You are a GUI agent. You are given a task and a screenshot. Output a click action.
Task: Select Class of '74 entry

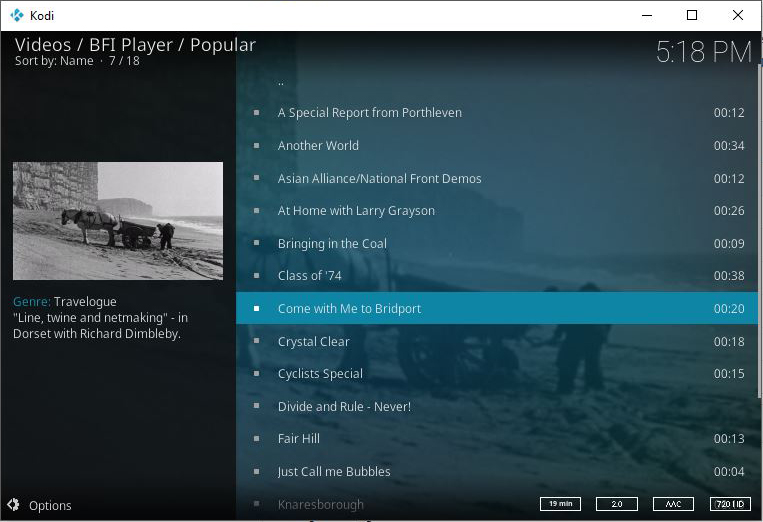(x=309, y=276)
